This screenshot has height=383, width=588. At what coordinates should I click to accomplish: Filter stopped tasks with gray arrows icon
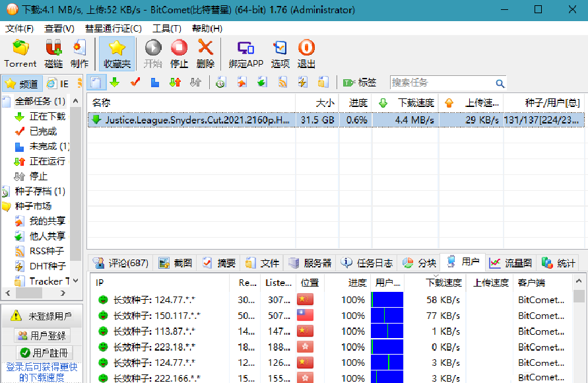[x=195, y=82]
